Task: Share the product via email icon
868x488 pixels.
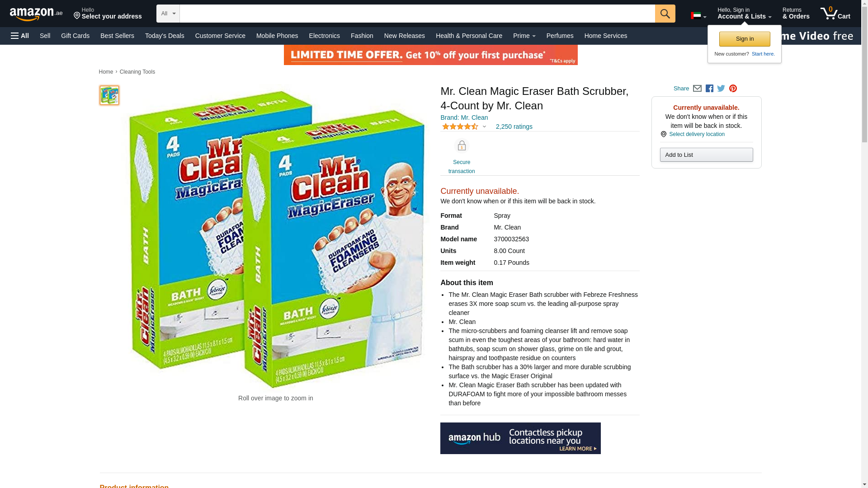Action: click(x=697, y=89)
